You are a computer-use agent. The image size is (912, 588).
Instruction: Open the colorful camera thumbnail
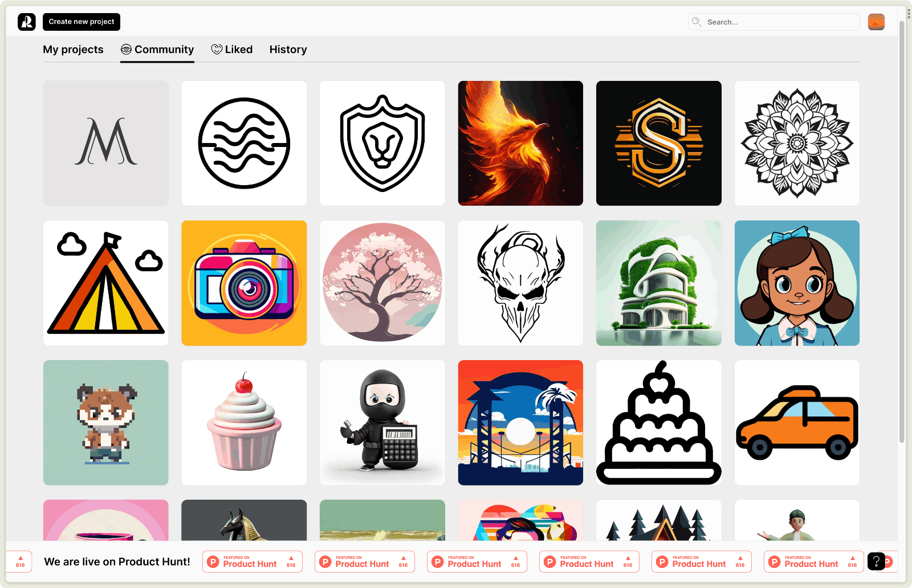pyautogui.click(x=244, y=283)
